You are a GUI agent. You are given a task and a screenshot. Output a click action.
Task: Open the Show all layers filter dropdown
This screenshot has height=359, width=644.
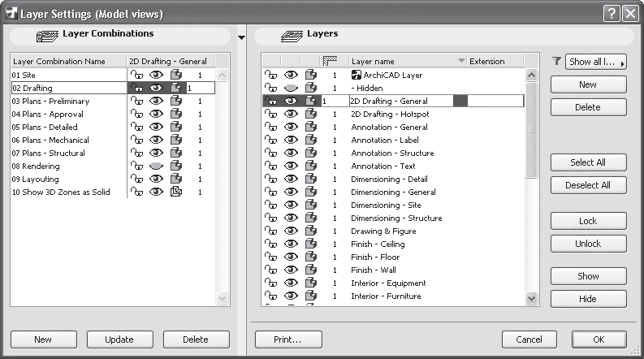tap(597, 62)
